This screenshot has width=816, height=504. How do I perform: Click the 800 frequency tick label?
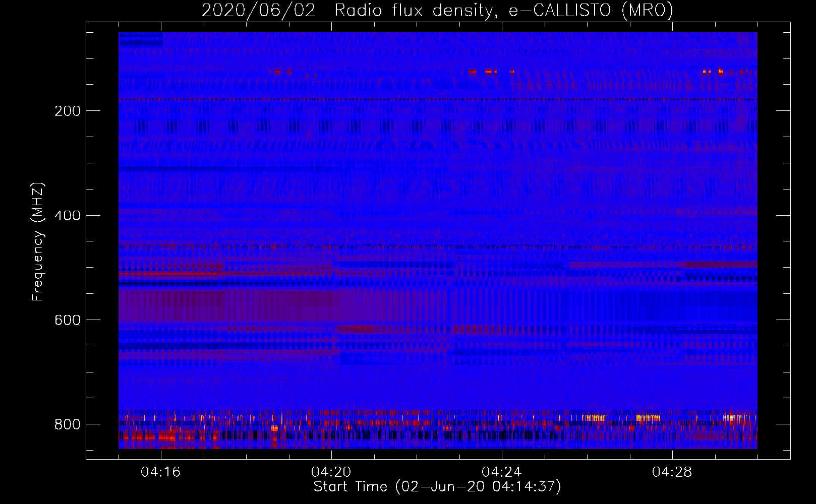68,425
